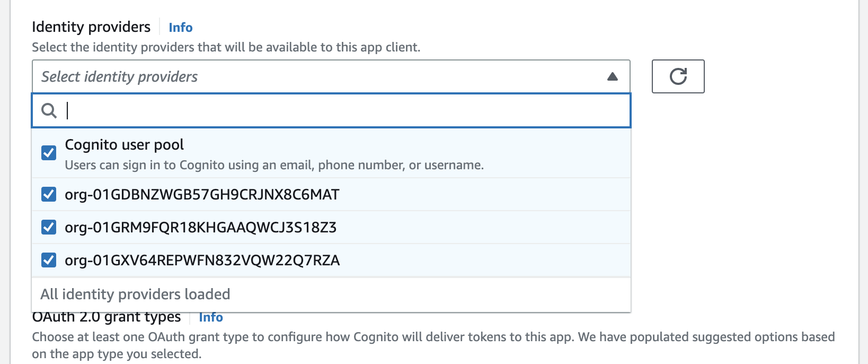The image size is (868, 364).
Task: Open Info link next to Identity providers
Action: coord(180,28)
